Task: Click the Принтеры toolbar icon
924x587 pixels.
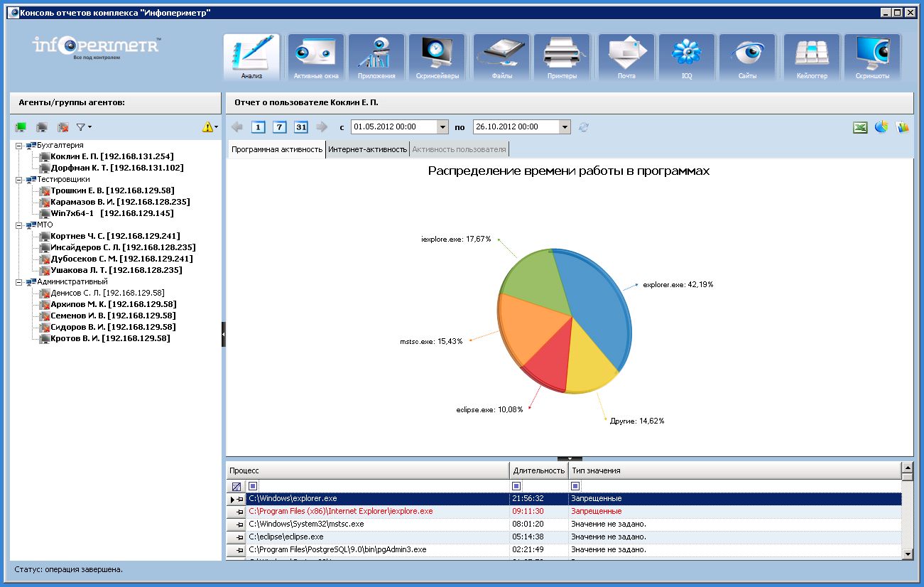Action: 562,58
